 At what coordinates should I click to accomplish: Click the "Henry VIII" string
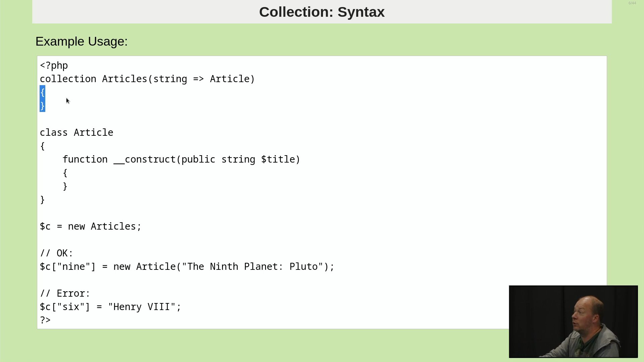(x=144, y=307)
